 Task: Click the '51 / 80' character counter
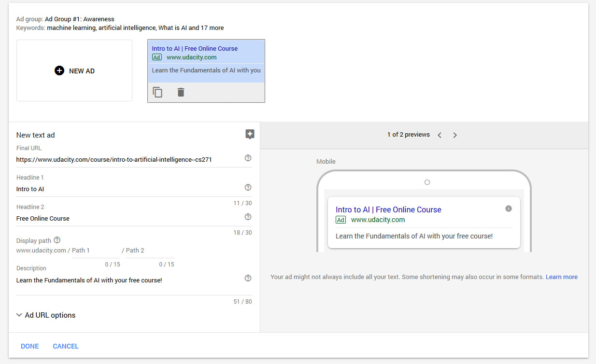[x=242, y=302]
